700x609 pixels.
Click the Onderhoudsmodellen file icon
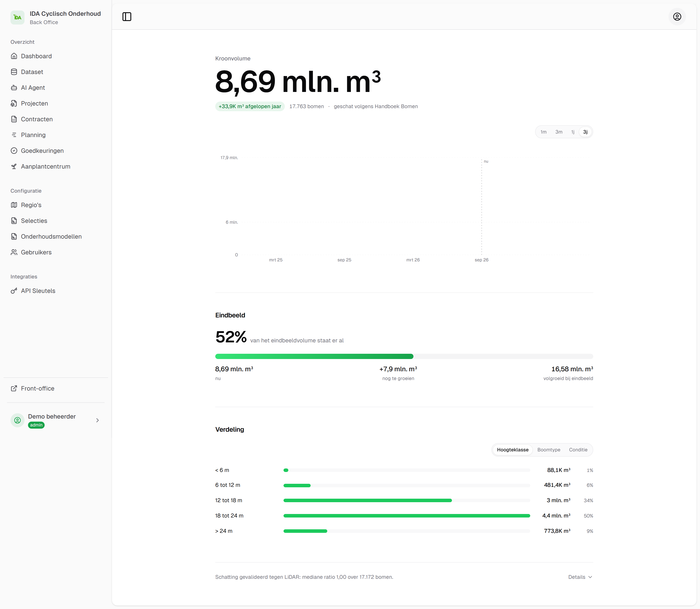(14, 237)
